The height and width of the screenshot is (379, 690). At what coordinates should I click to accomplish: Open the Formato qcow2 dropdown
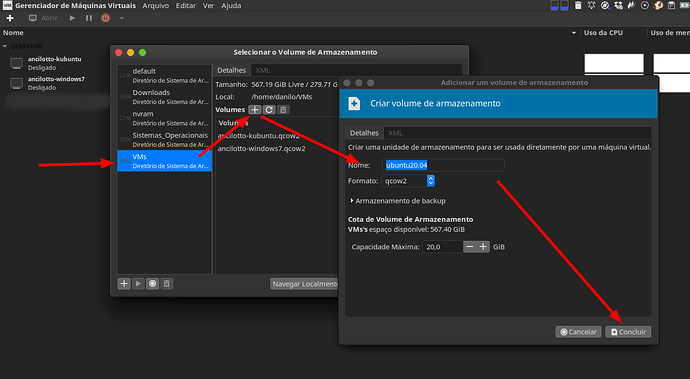point(408,180)
